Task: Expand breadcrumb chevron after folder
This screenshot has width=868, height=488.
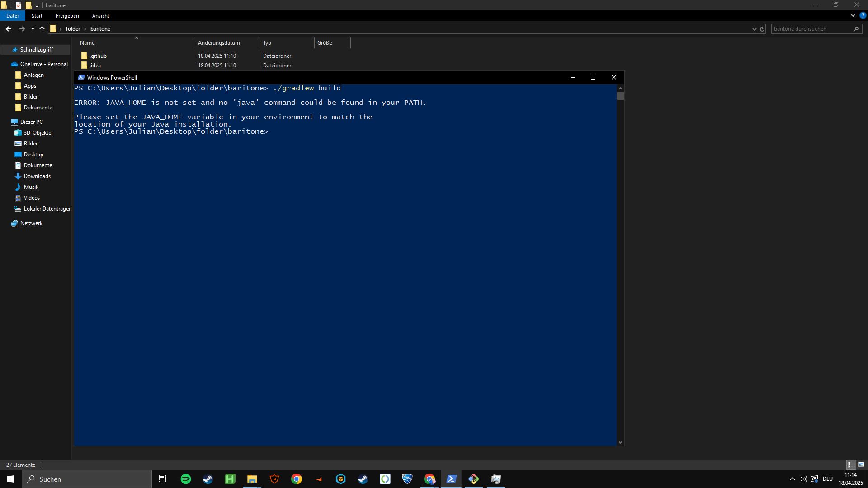Action: (x=85, y=29)
